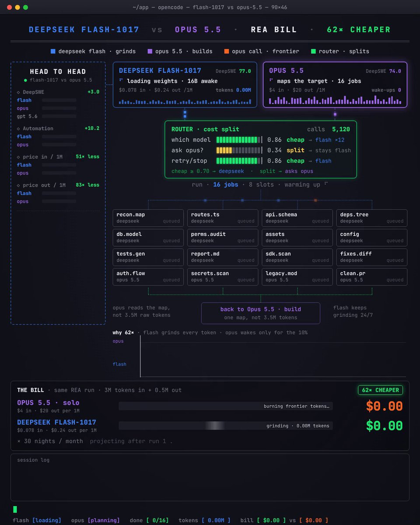The image size is (420, 525).
Task: Click inside the session log panel
Action: pyautogui.click(x=210, y=477)
